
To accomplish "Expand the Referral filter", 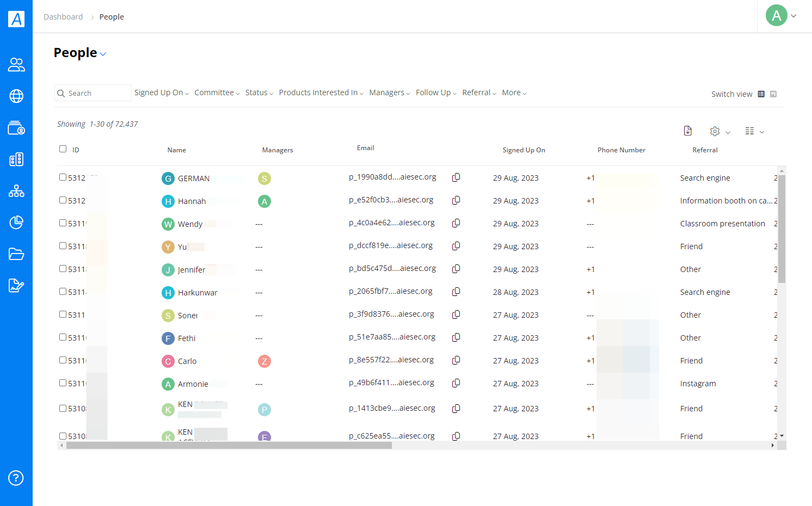I will pos(479,93).
